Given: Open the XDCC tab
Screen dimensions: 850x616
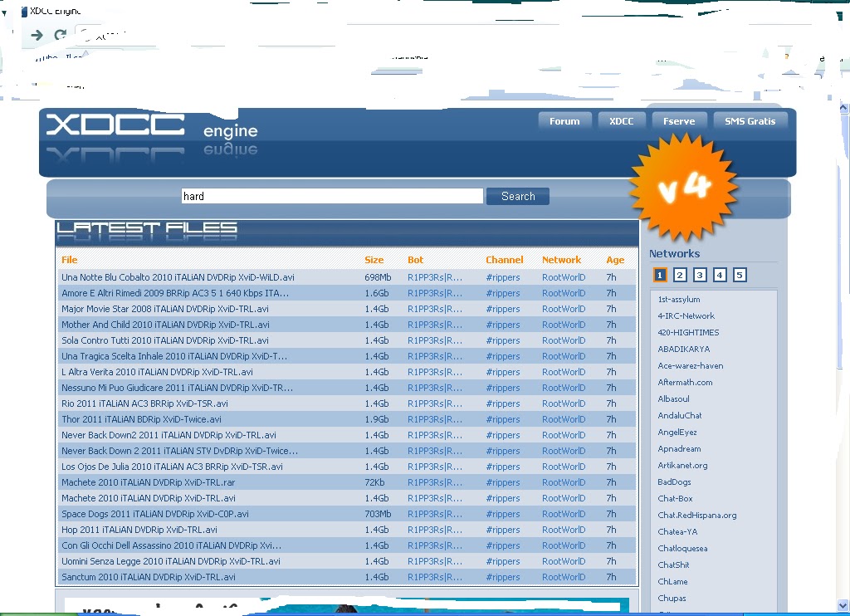Looking at the screenshot, I should click(x=621, y=121).
